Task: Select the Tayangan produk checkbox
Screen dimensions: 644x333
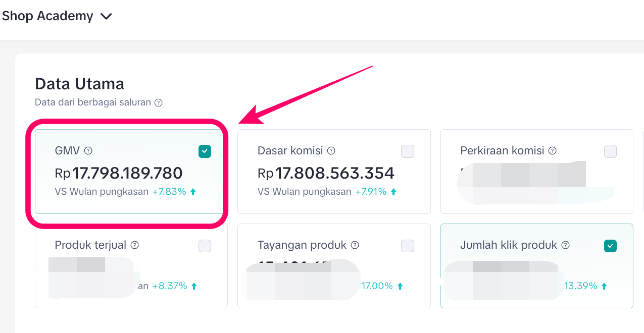Action: pos(407,246)
